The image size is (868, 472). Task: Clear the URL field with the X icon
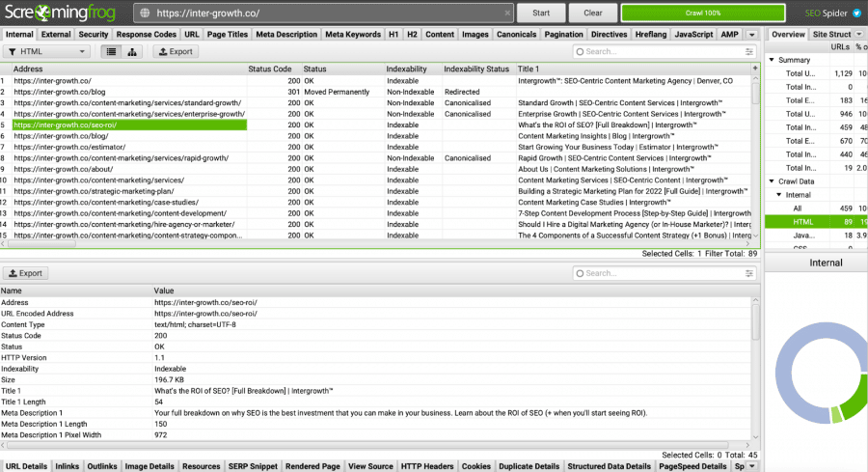[507, 13]
